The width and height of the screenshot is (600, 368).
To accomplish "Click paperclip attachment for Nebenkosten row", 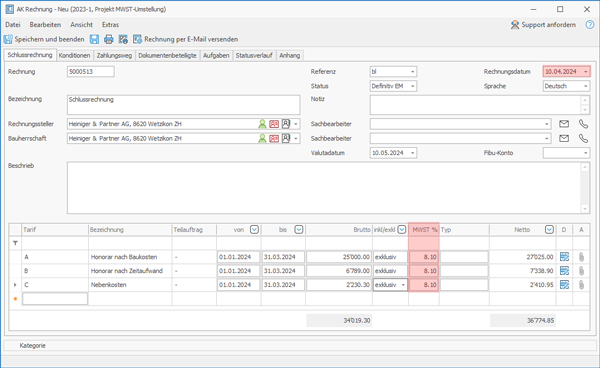I will pos(581,285).
